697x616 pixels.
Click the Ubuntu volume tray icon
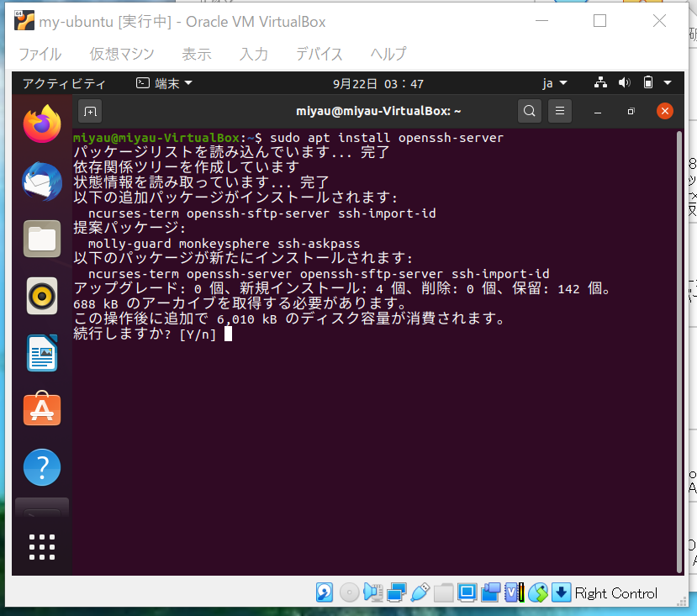tap(625, 82)
